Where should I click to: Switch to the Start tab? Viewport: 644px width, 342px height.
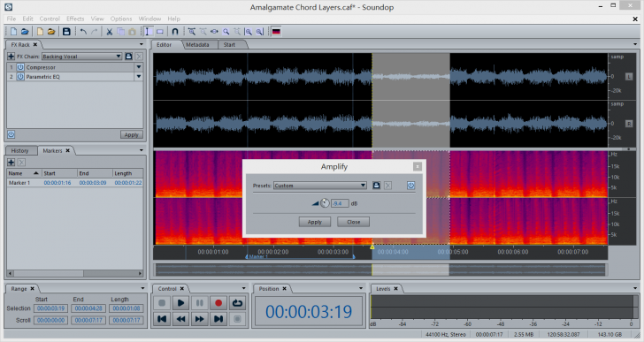(x=229, y=45)
